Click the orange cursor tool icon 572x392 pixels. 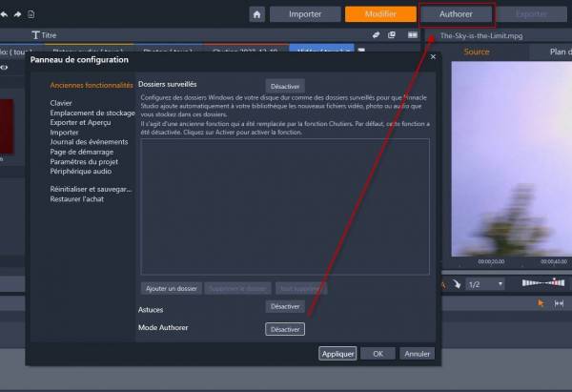coord(541,302)
